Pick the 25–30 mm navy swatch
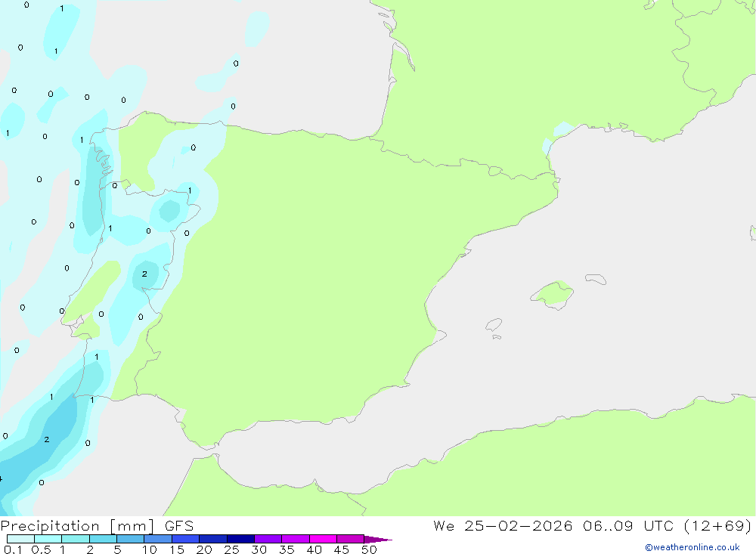 click(240, 539)
